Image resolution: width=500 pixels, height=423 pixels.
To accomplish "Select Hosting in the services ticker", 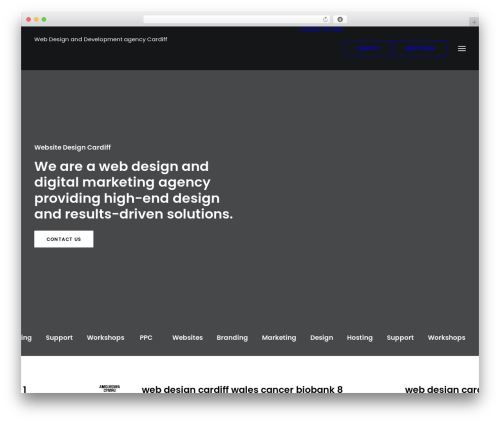I will click(360, 338).
